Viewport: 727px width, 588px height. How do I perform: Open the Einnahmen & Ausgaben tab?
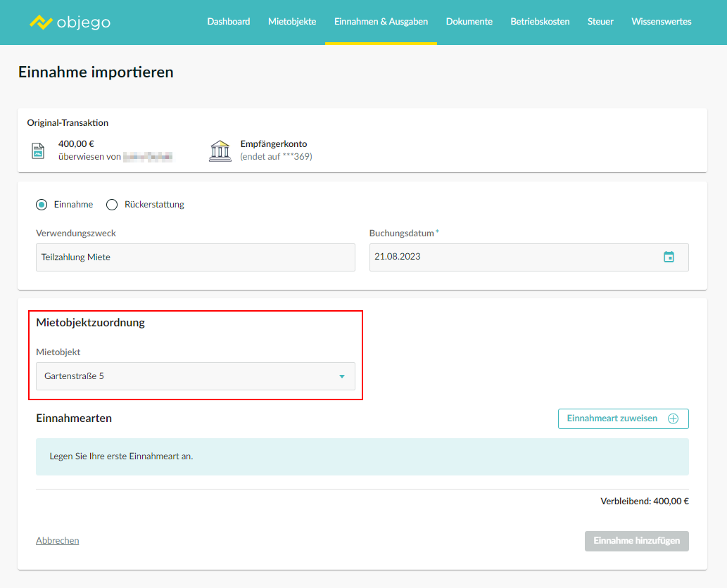(381, 22)
